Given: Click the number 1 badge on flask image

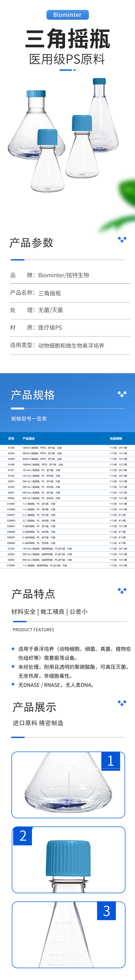Looking at the screenshot, I should (110, 761).
